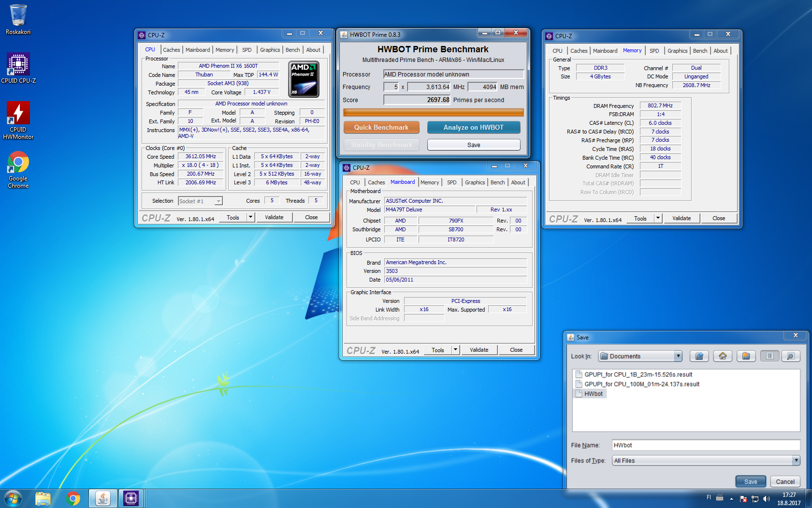Screen dimensions: 812x508
Task: Click the M4A79T Deluxe model field
Action: (430, 209)
